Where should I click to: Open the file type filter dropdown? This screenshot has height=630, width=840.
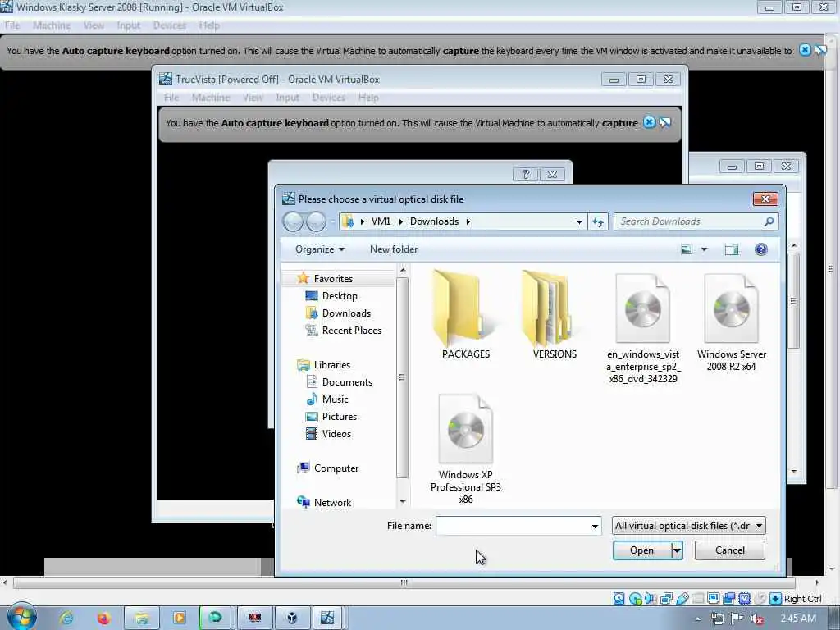coord(688,526)
